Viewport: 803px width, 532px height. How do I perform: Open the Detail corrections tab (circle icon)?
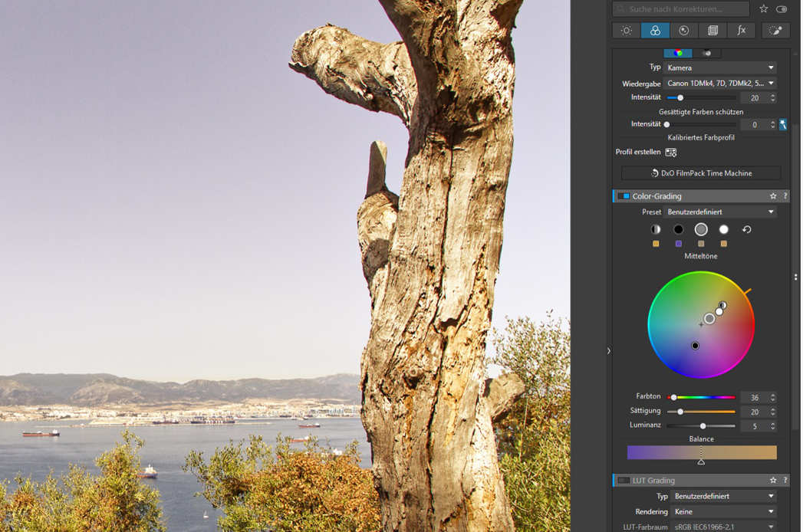pos(683,31)
